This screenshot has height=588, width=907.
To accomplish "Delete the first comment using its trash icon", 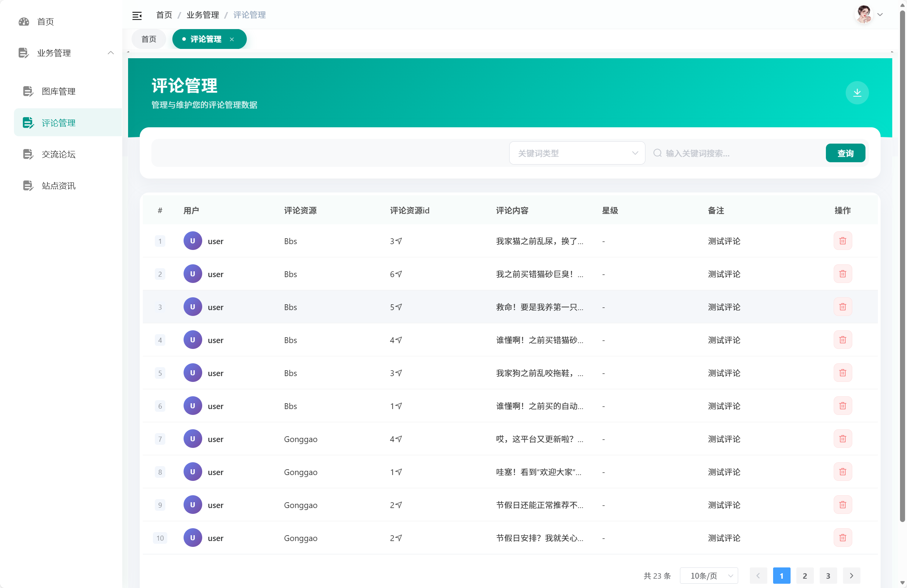I will click(x=842, y=241).
